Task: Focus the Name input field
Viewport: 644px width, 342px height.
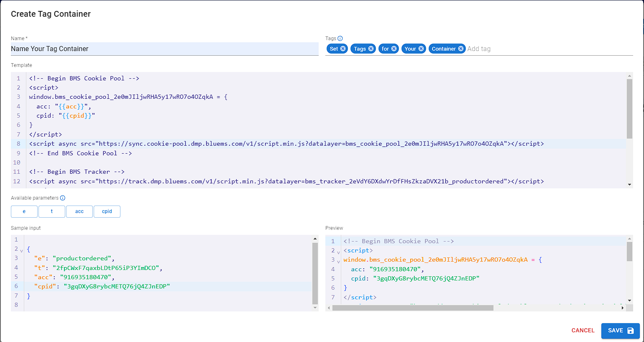Action: click(x=164, y=49)
